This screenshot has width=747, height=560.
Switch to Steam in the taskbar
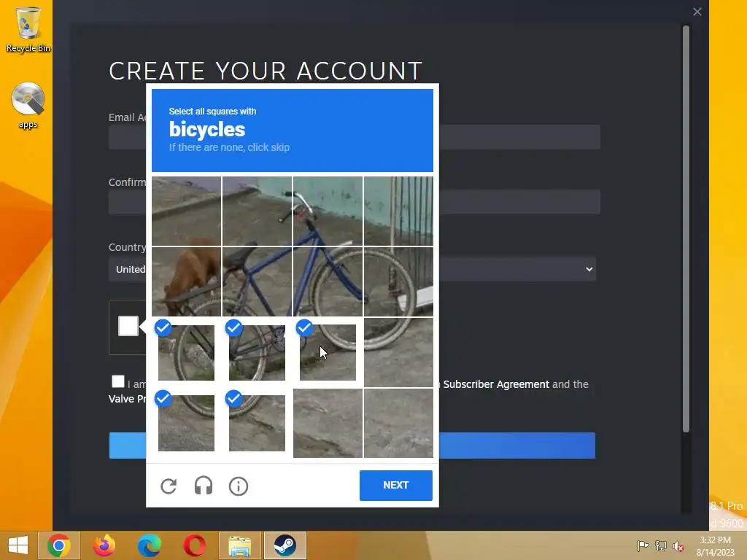click(285, 545)
